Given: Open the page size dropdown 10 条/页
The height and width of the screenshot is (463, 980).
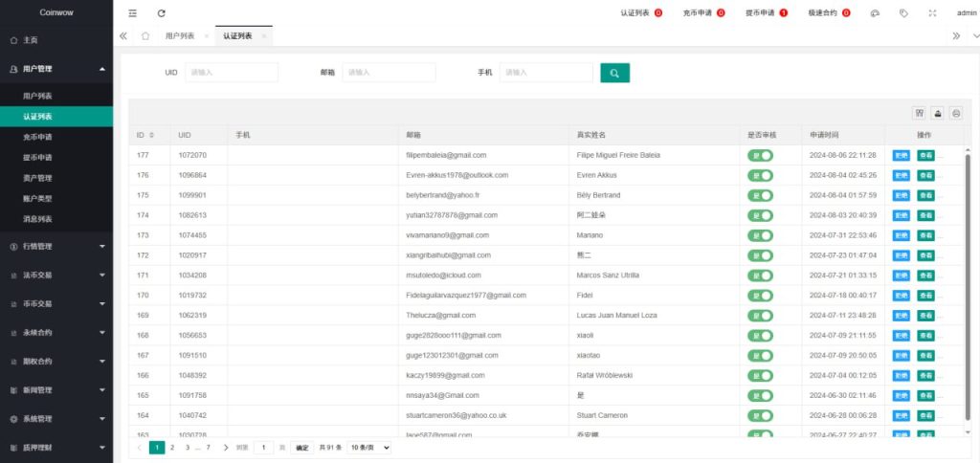Looking at the screenshot, I should click(367, 447).
